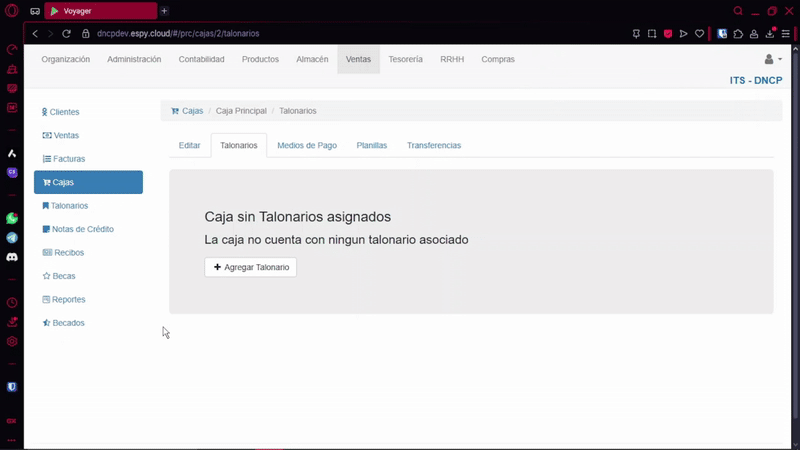
Task: Open the user account dropdown
Action: pyautogui.click(x=773, y=59)
